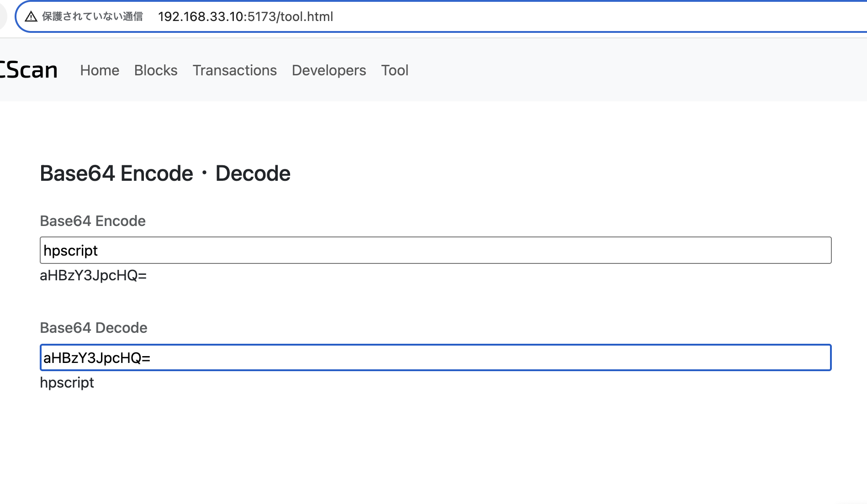The image size is (867, 504).
Task: Visit the Developers page
Action: pos(328,70)
